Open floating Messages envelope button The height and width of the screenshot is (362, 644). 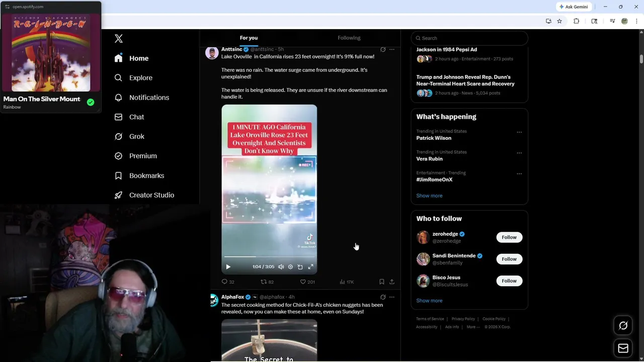[623, 348]
